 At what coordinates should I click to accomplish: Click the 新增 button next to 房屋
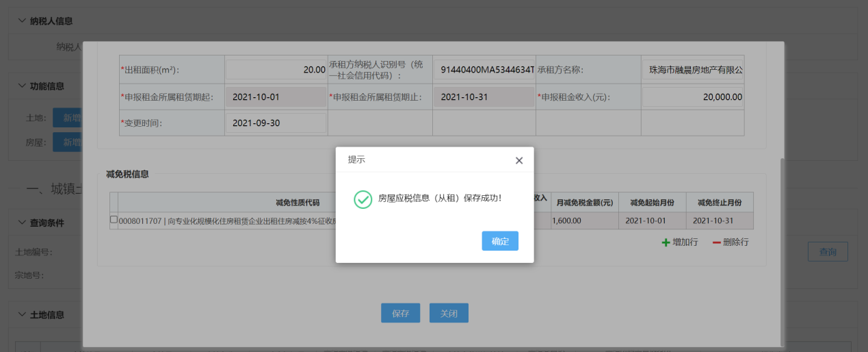point(68,142)
